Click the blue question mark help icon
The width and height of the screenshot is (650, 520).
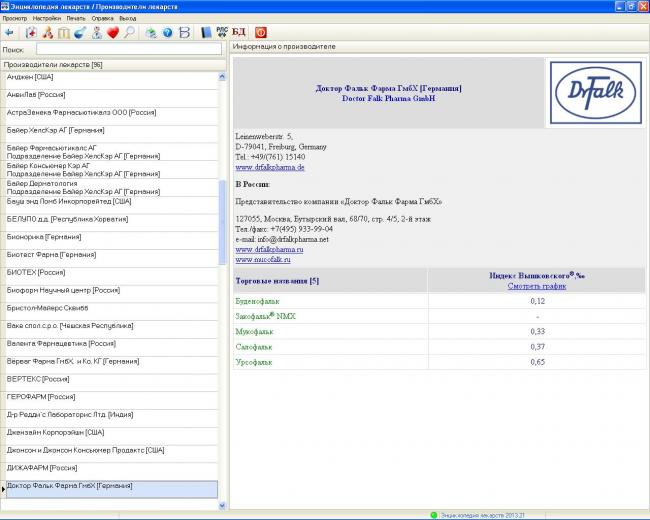[x=167, y=32]
